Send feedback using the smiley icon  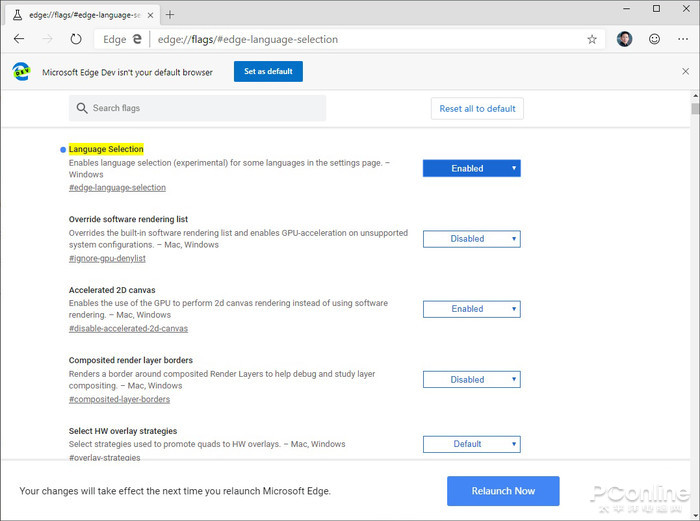[654, 39]
